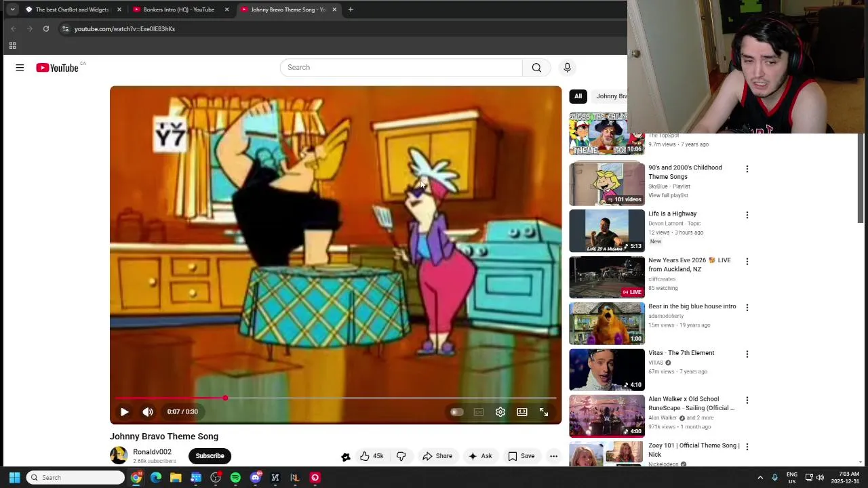Open menu for Bear in the big blue house
Image resolution: width=868 pixels, height=488 pixels.
747,307
